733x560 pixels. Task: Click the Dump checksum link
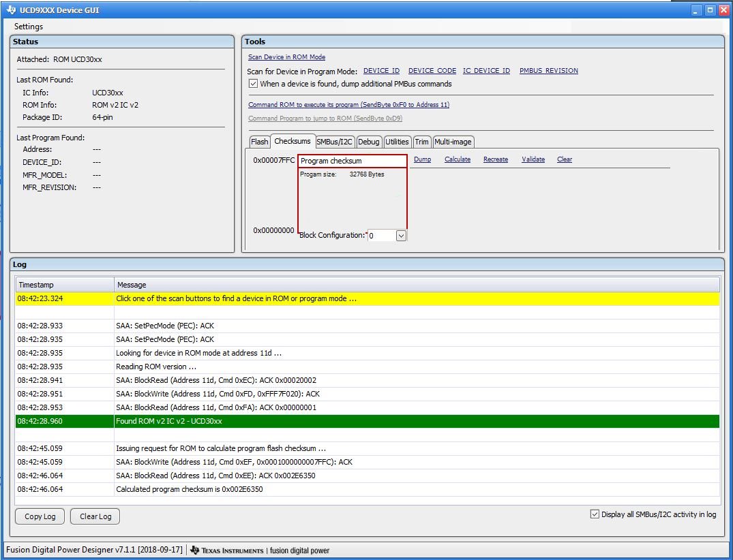[x=423, y=159]
